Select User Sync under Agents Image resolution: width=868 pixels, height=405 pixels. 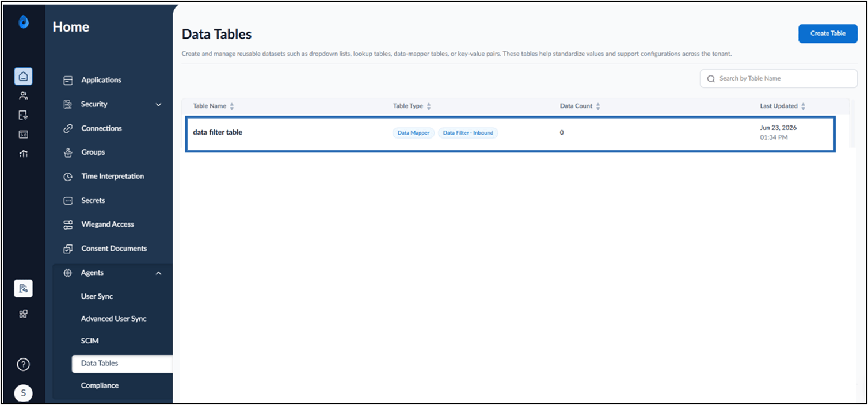(x=97, y=296)
